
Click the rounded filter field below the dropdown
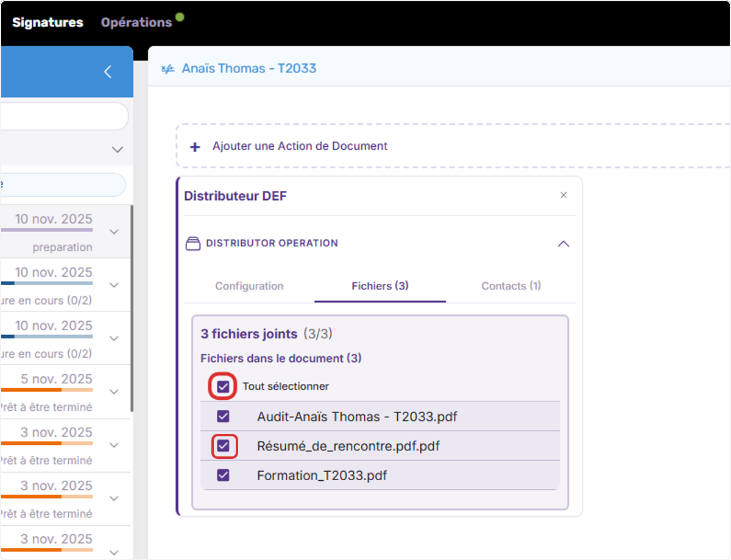[x=63, y=184]
